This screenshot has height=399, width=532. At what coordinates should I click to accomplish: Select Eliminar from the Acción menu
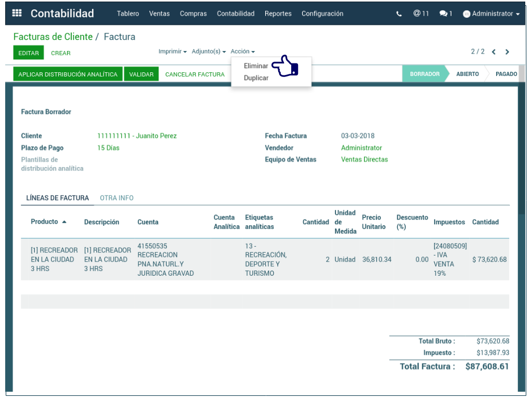[x=256, y=66]
